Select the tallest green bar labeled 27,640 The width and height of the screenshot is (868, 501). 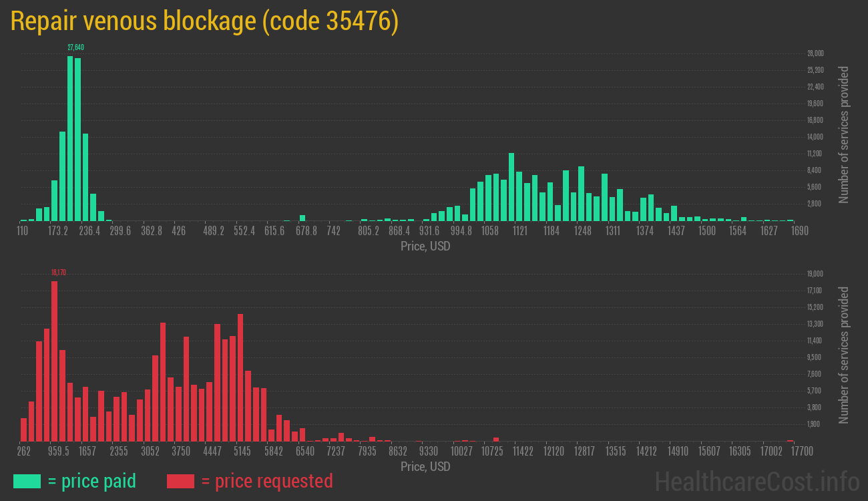click(x=70, y=138)
